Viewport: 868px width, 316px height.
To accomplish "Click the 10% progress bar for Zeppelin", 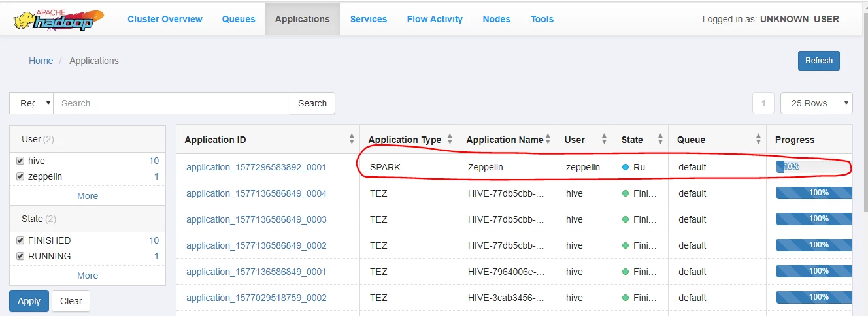I will (814, 166).
